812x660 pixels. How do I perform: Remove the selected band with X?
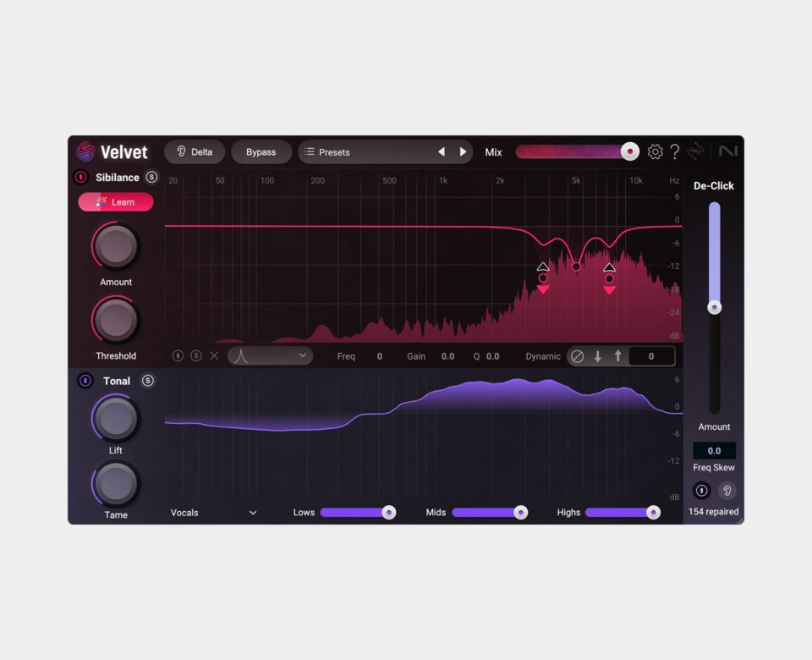coord(214,356)
